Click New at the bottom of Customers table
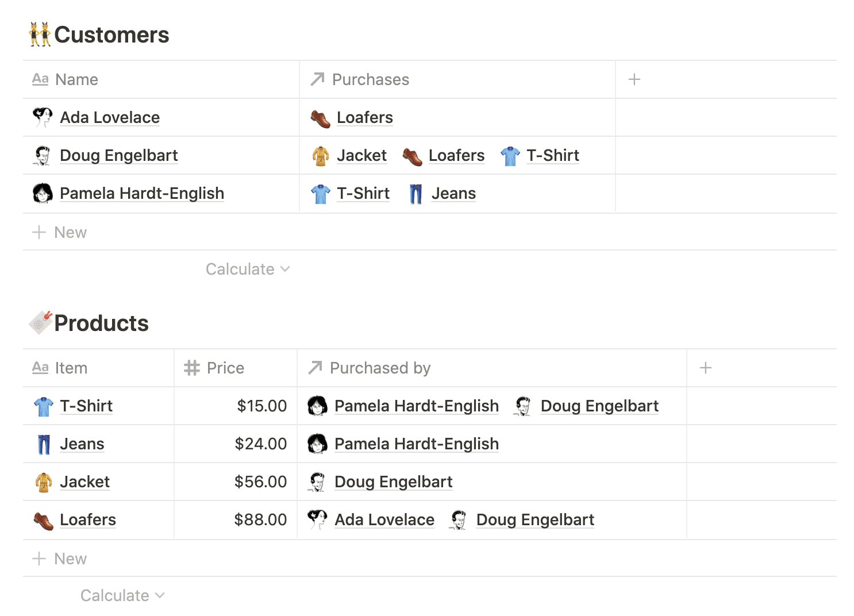 point(59,232)
